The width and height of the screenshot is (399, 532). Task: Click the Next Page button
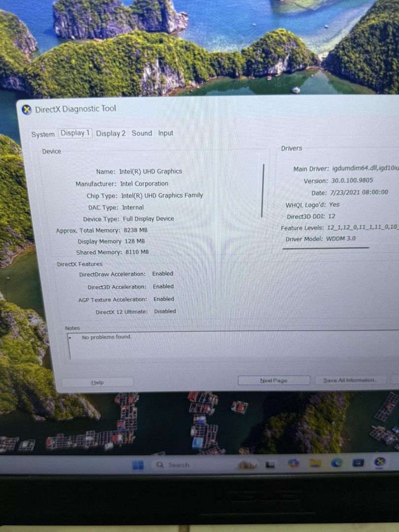pos(273,380)
